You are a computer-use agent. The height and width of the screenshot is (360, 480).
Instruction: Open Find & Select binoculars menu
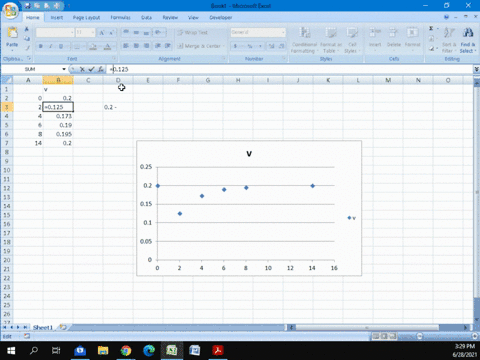(468, 40)
